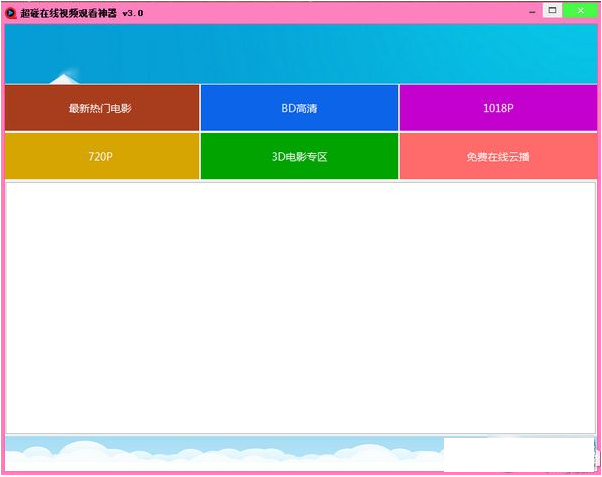Click the 超碰在线视频观看神器 window title
This screenshot has width=602, height=477.
(68, 12)
